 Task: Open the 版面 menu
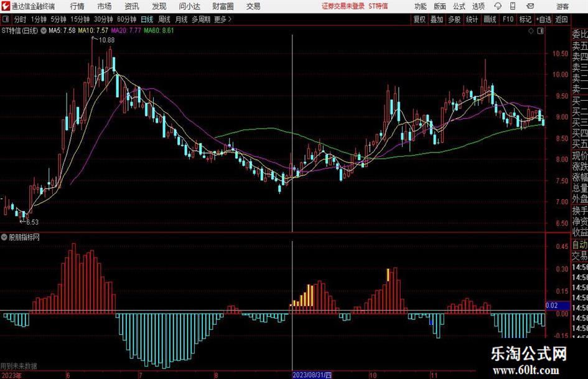(440, 6)
